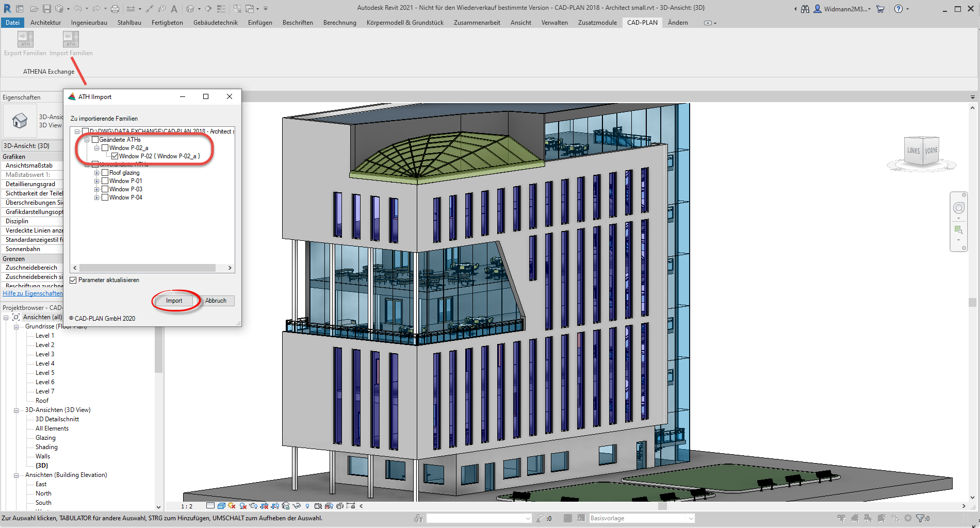Screen dimensions: 980x528
Task: Open the help question mark icon
Action: (x=899, y=9)
